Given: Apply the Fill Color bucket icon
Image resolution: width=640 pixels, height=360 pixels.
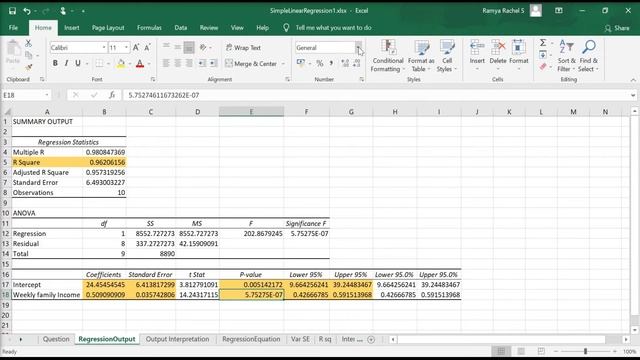Looking at the screenshot, I should click(x=121, y=63).
